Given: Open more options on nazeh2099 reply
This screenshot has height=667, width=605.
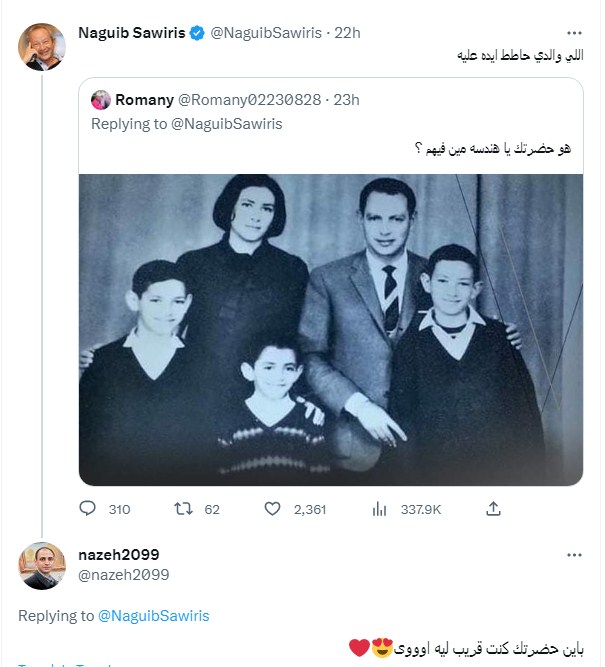Looking at the screenshot, I should click(573, 555).
